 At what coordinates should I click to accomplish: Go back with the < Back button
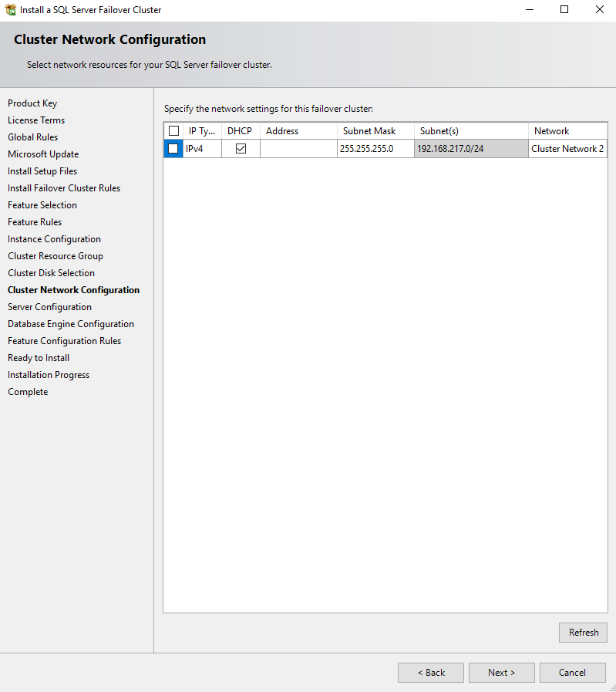point(431,673)
